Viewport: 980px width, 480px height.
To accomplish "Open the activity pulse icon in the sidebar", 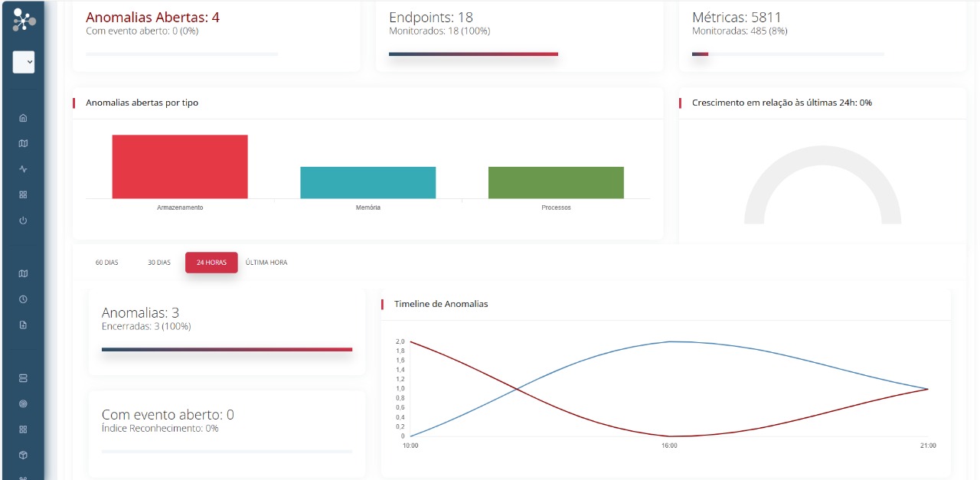I will [23, 169].
